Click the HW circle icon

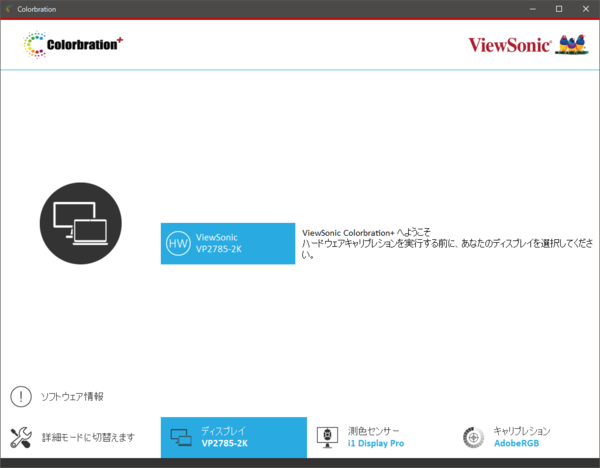178,243
